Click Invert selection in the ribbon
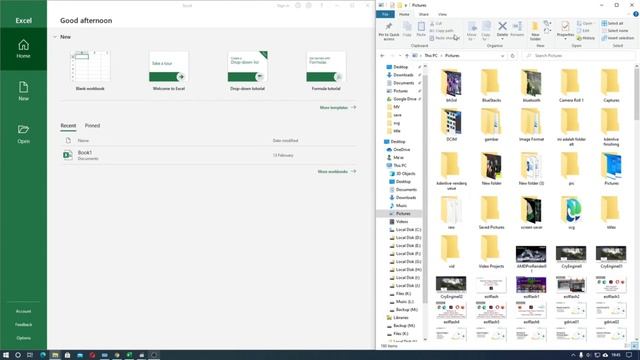Viewport: 640px width, 360px height. (618, 38)
